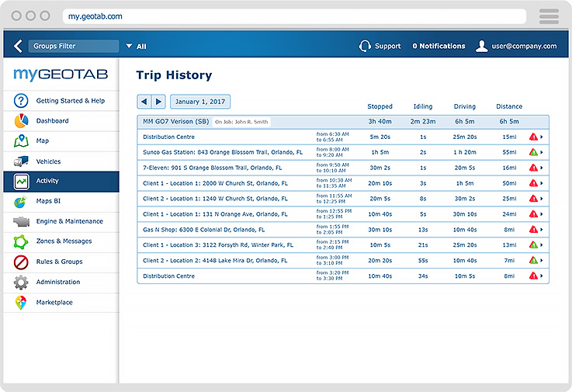Viewport: 572px width, 392px height.
Task: Click warning icon on Gas N Shop row
Action: [533, 230]
